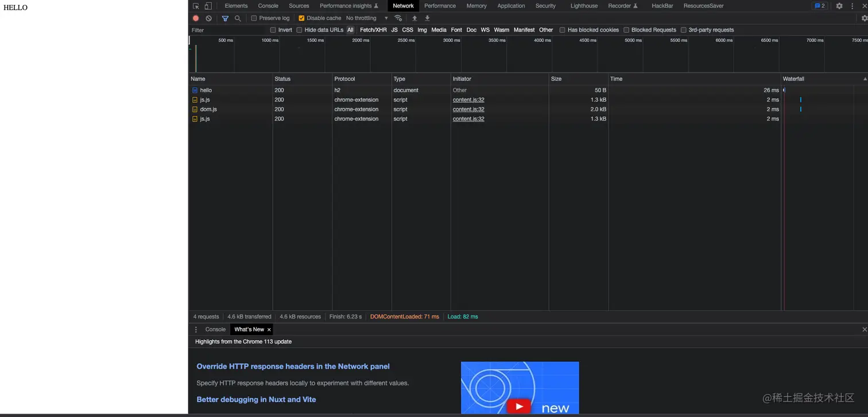Sort by the Status column header
The image size is (868, 417).
click(x=302, y=79)
